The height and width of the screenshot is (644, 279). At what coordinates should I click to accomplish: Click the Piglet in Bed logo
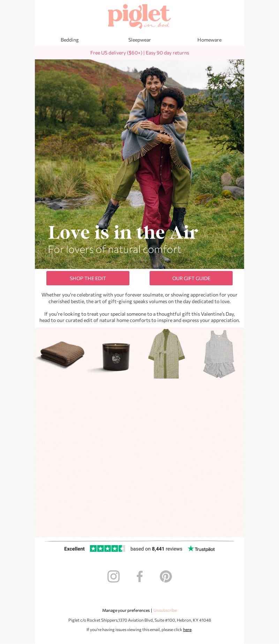pyautogui.click(x=139, y=16)
